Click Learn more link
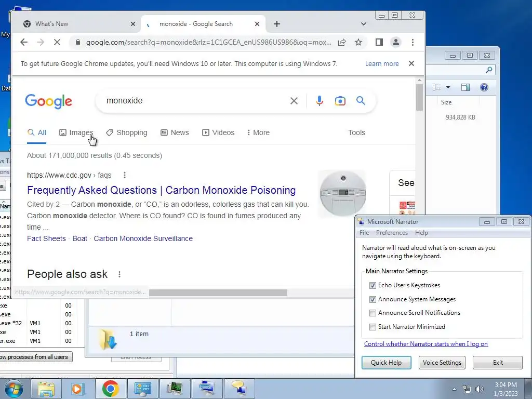The height and width of the screenshot is (399, 532). [x=382, y=63]
